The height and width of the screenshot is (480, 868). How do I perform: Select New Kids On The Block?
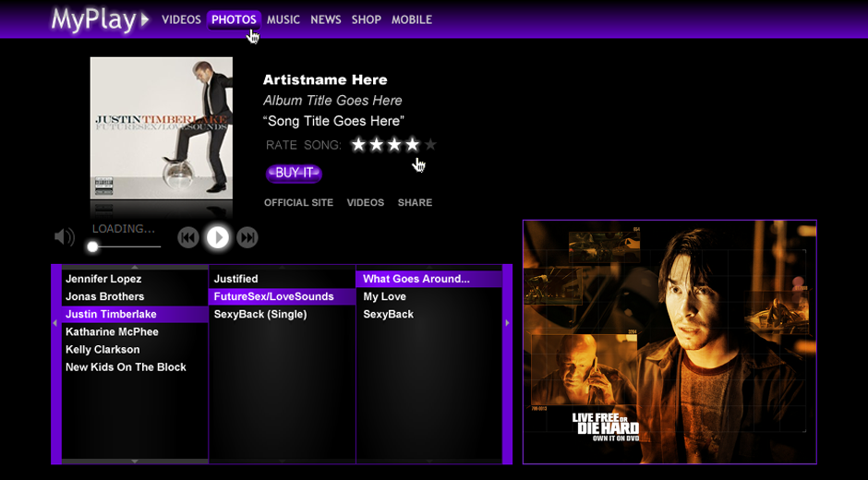135,367
